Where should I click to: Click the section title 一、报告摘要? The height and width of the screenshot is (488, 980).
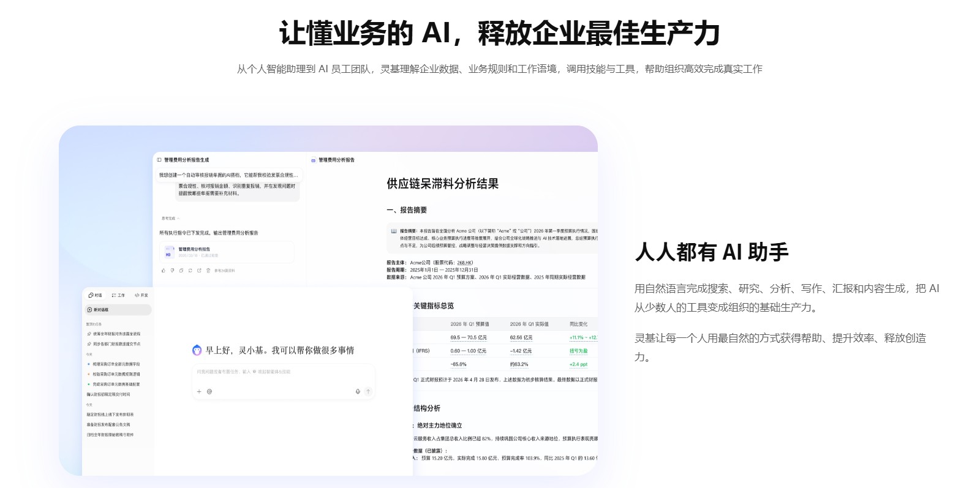click(x=407, y=210)
